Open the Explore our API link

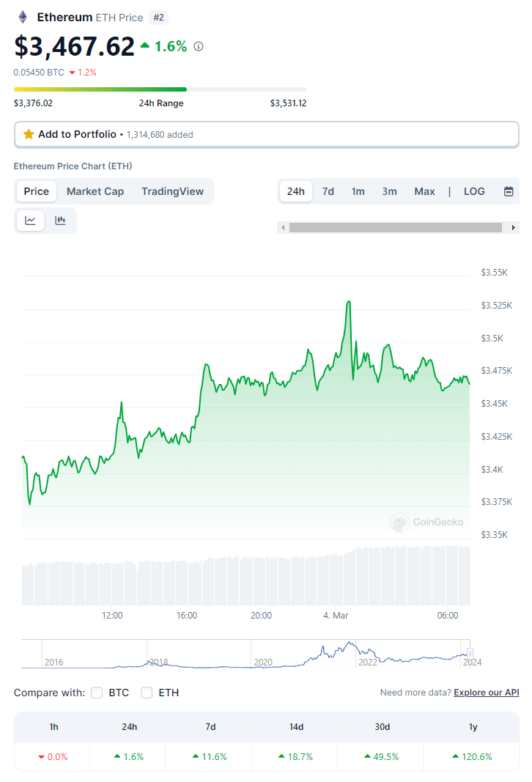coord(486,693)
